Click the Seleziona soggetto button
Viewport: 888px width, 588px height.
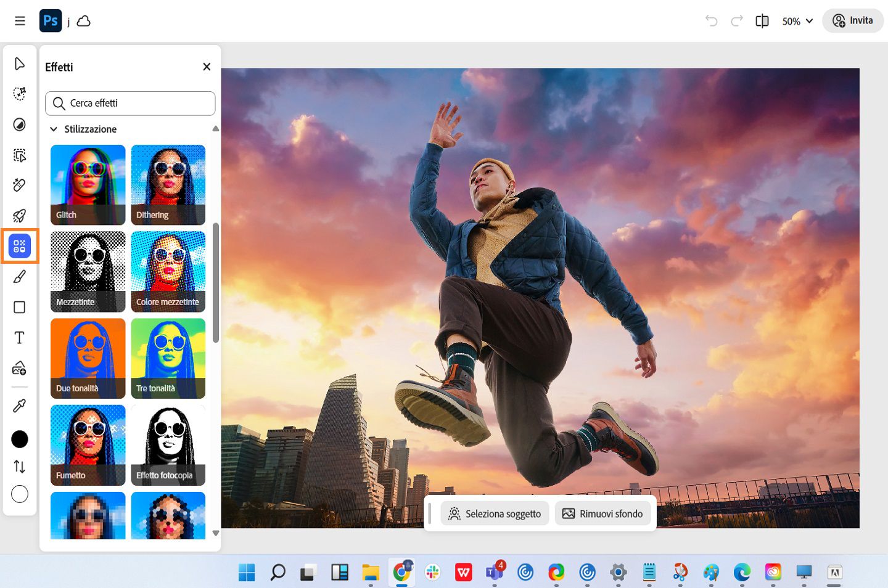click(495, 513)
